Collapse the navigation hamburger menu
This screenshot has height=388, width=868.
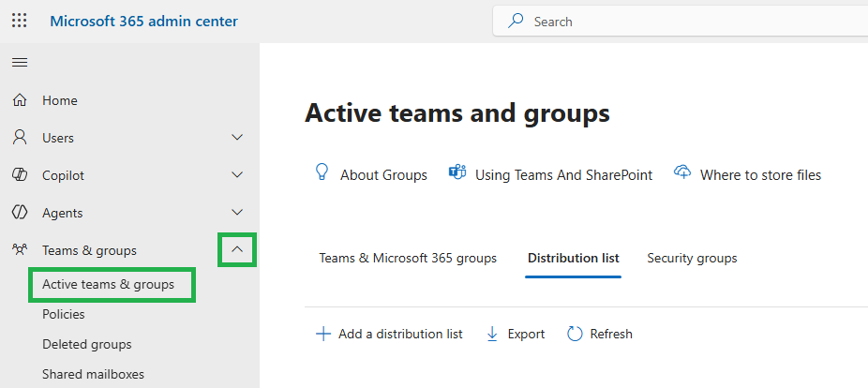click(x=20, y=63)
